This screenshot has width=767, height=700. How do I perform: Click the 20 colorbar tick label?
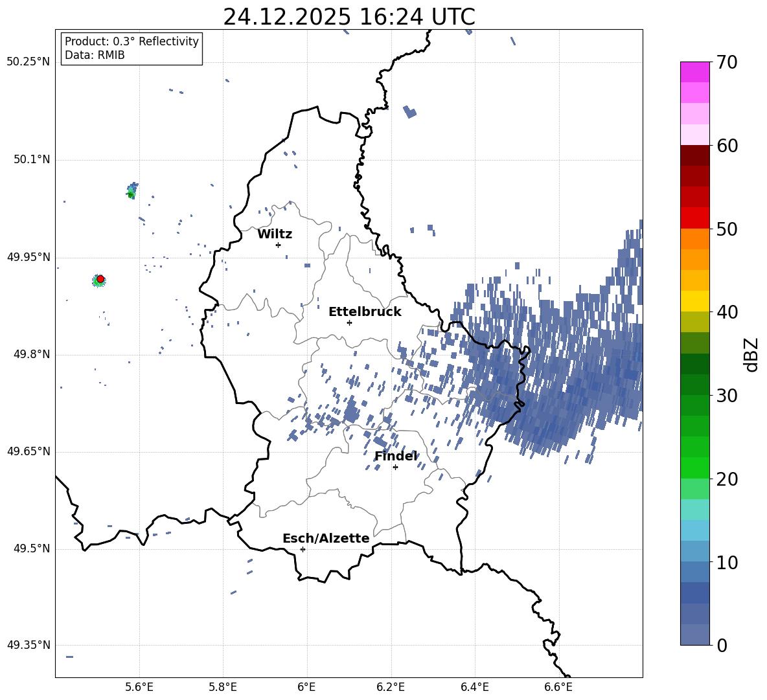[x=727, y=479]
